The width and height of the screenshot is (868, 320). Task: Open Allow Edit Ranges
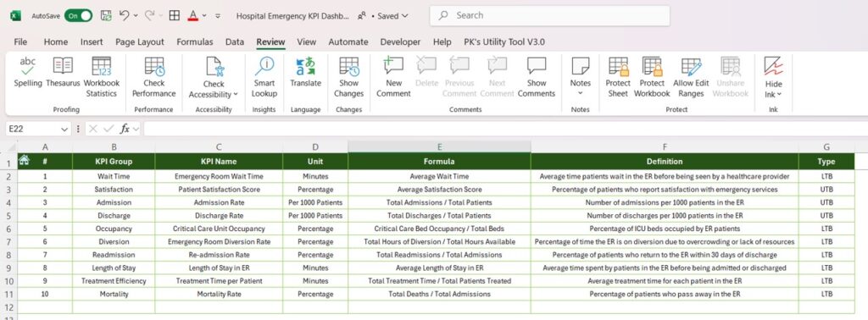pyautogui.click(x=691, y=77)
